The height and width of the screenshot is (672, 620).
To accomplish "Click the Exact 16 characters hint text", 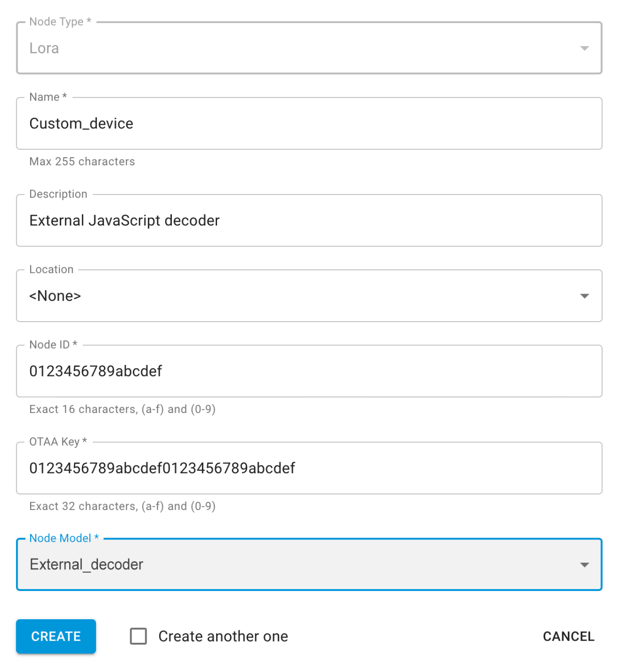I will [x=123, y=409].
